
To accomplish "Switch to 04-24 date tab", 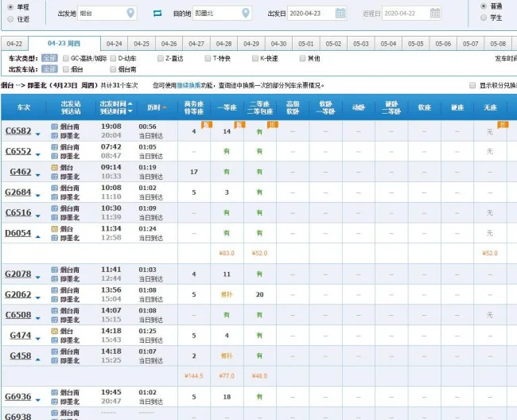I will click(x=115, y=44).
